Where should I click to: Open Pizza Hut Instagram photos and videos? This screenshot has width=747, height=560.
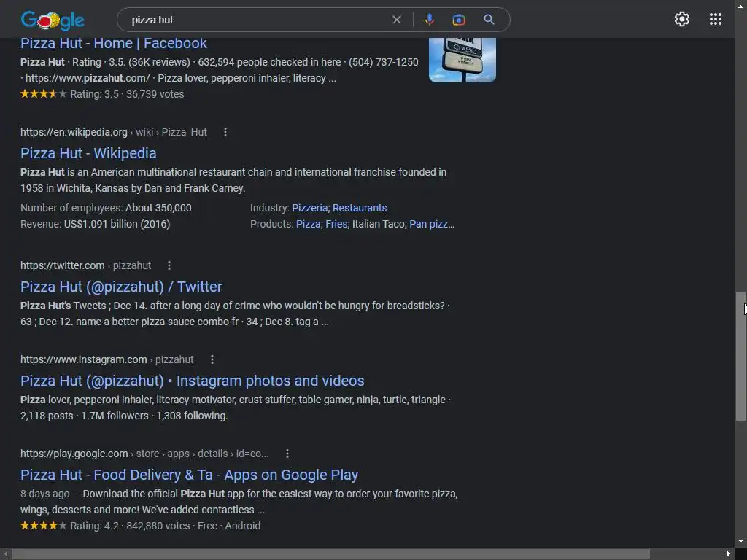coord(192,381)
